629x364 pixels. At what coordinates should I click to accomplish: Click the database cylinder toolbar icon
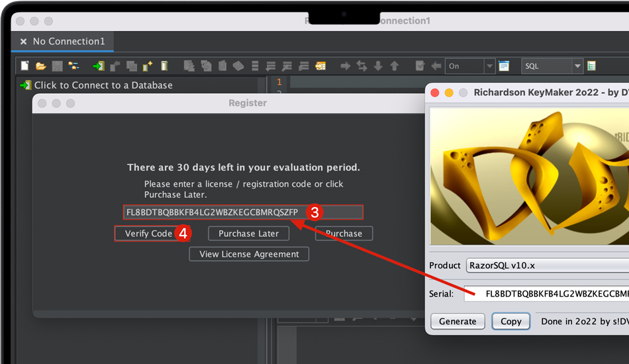(x=164, y=66)
